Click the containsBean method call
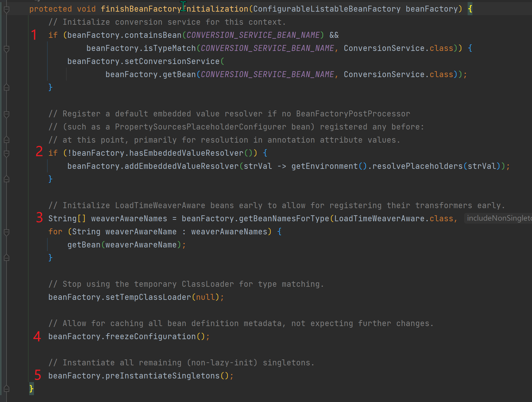This screenshot has width=532, height=402. (153, 35)
